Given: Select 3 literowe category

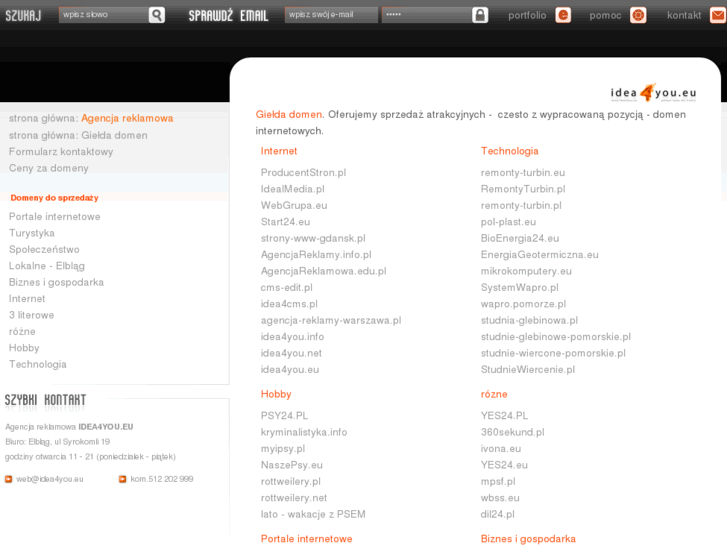Looking at the screenshot, I should pyautogui.click(x=32, y=315).
